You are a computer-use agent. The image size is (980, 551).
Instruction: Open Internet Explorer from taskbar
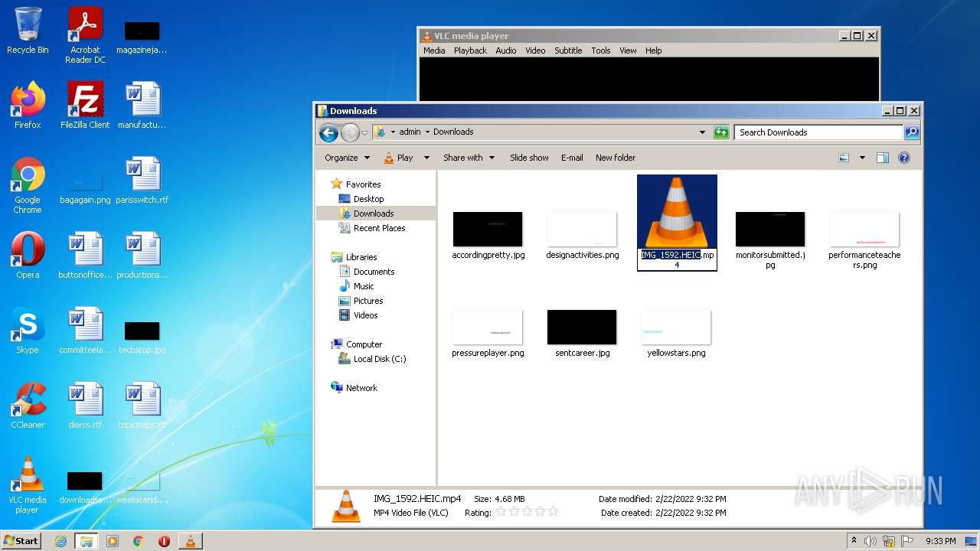[60, 541]
